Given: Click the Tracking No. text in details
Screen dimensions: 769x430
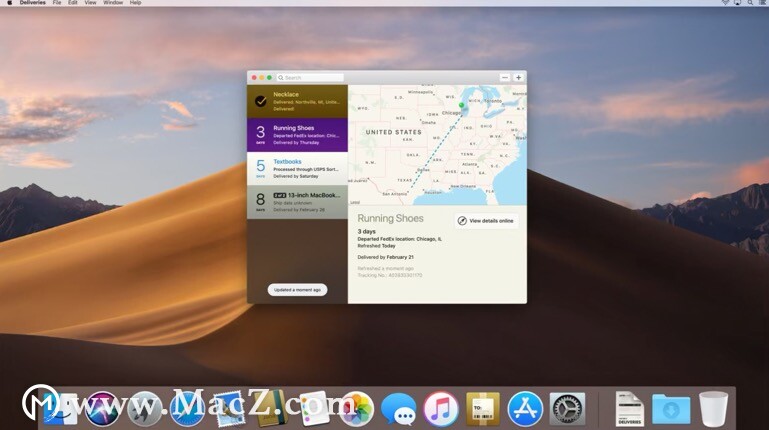Looking at the screenshot, I should [x=389, y=275].
